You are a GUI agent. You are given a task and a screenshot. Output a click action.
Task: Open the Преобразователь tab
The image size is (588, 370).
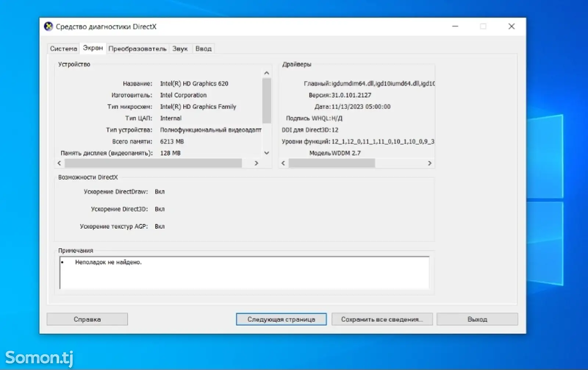click(137, 49)
